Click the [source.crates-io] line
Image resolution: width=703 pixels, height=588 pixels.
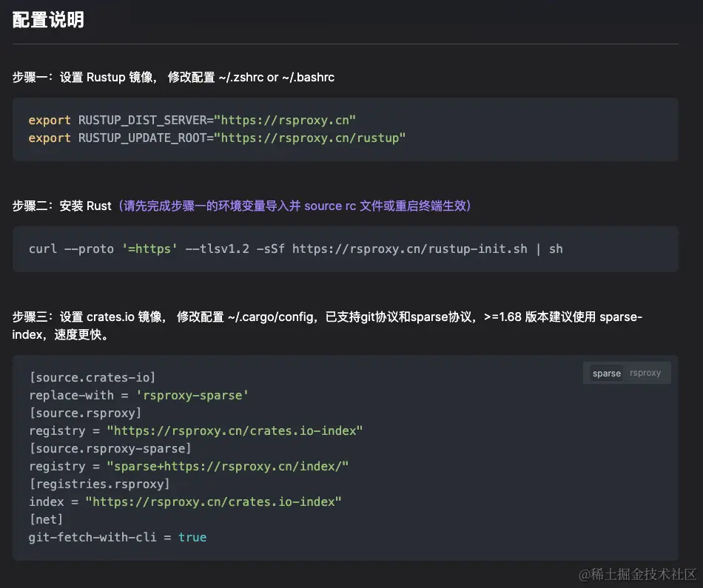click(x=92, y=377)
